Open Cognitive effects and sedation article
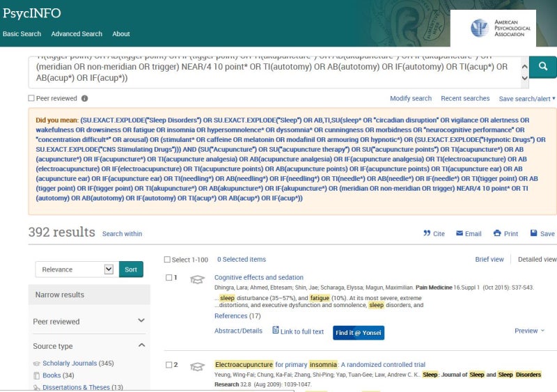Image resolution: width=557 pixels, height=392 pixels. point(259,277)
